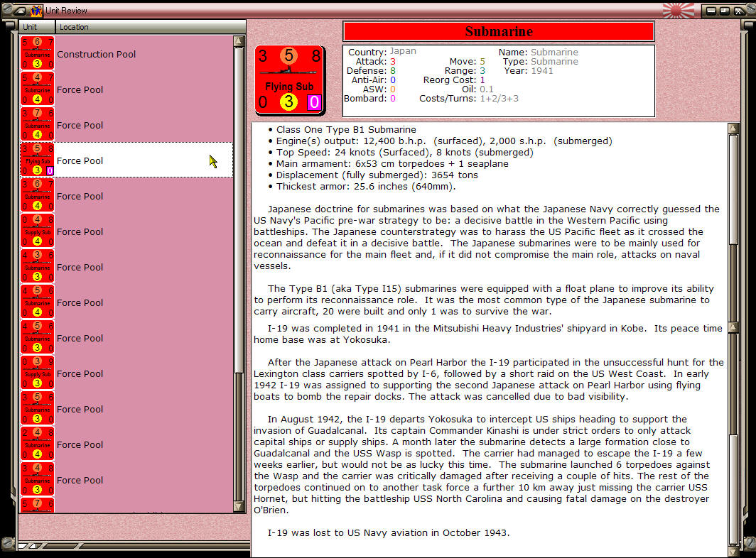Click the Range value 3
The height and width of the screenshot is (558, 756).
pyautogui.click(x=482, y=71)
